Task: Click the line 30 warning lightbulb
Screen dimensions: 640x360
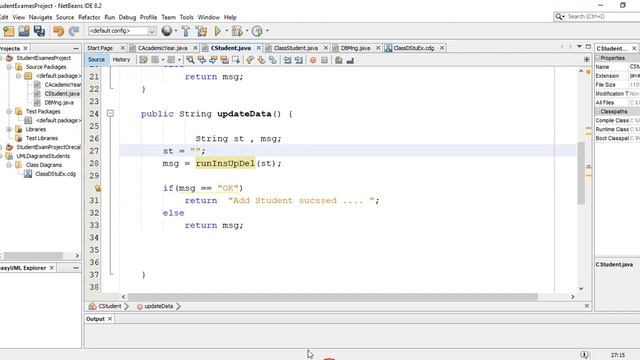Action: coord(98,188)
